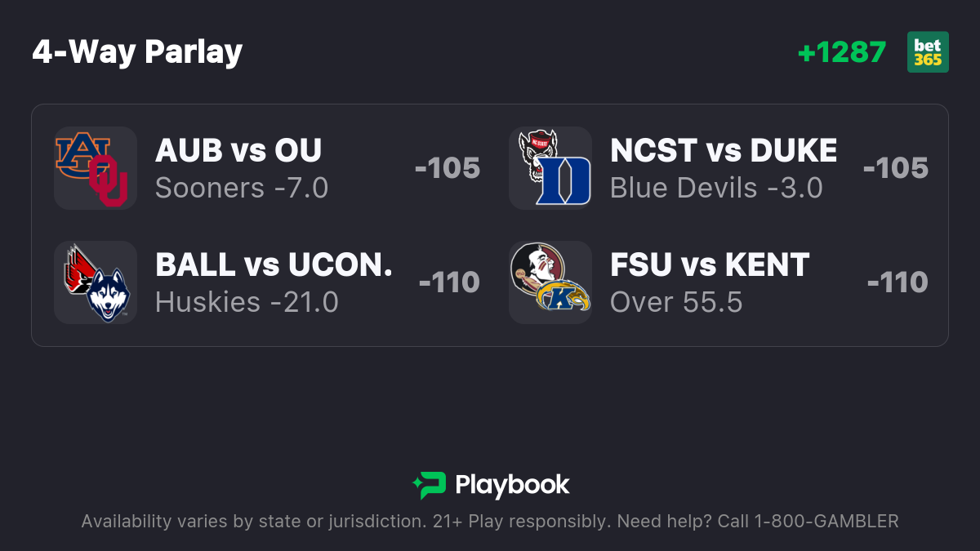Click the -105 odds for Blue Devils
980x551 pixels.
[896, 168]
